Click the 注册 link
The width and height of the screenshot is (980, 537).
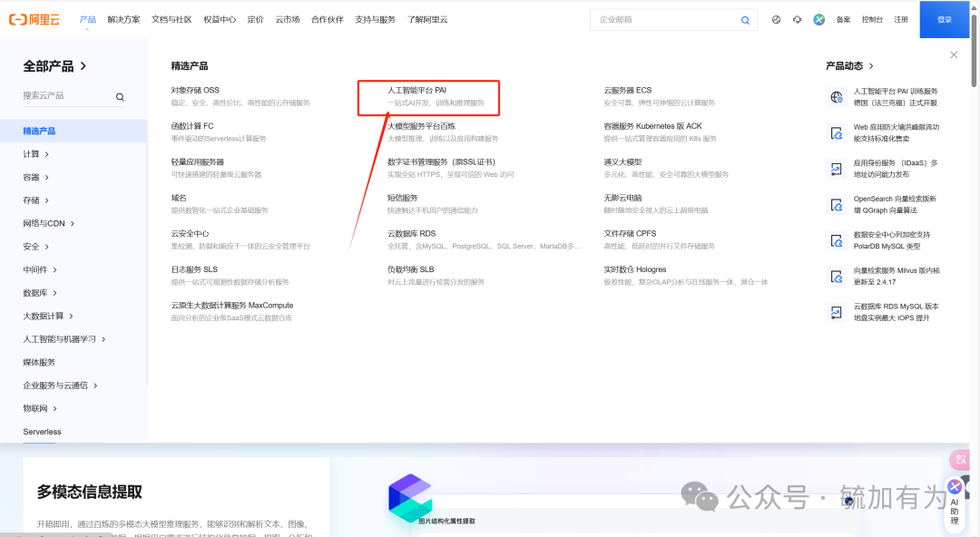click(x=901, y=19)
